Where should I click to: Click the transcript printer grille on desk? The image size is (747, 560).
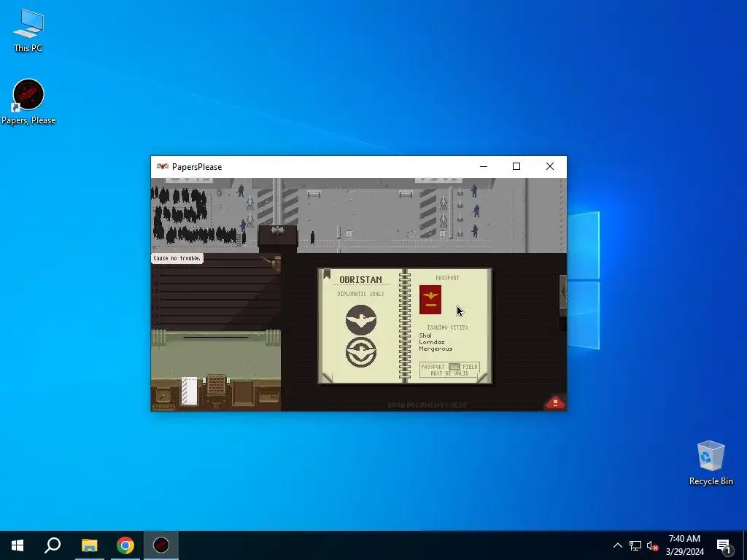[216, 385]
